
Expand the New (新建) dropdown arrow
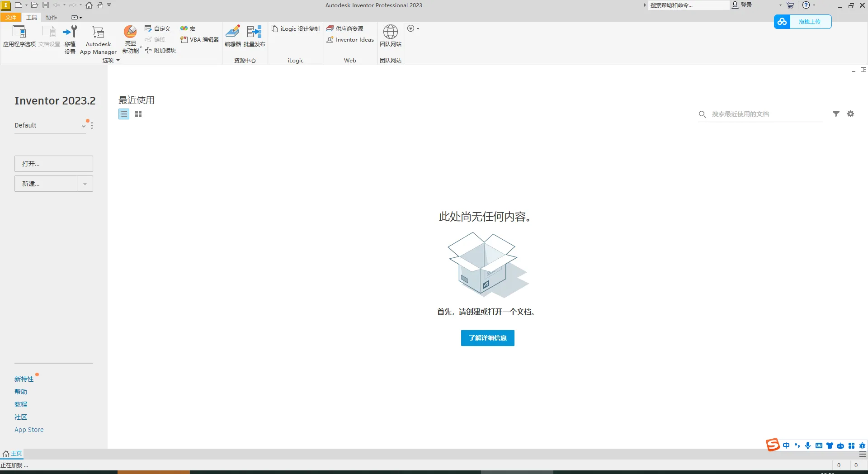point(85,184)
